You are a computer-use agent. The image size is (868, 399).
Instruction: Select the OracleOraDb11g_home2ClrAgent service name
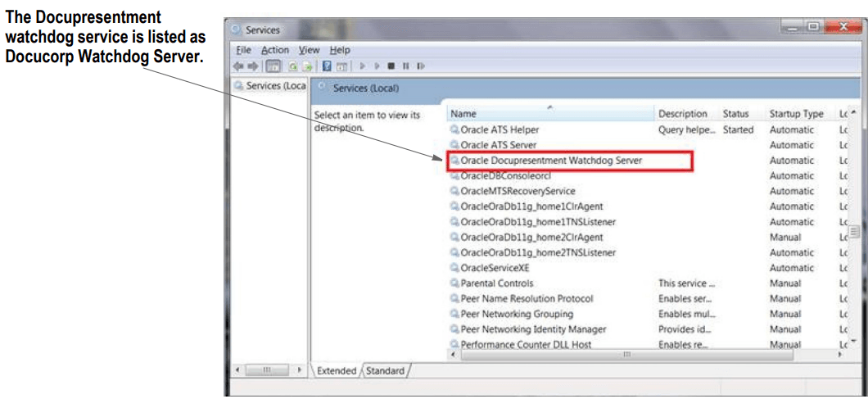click(531, 237)
